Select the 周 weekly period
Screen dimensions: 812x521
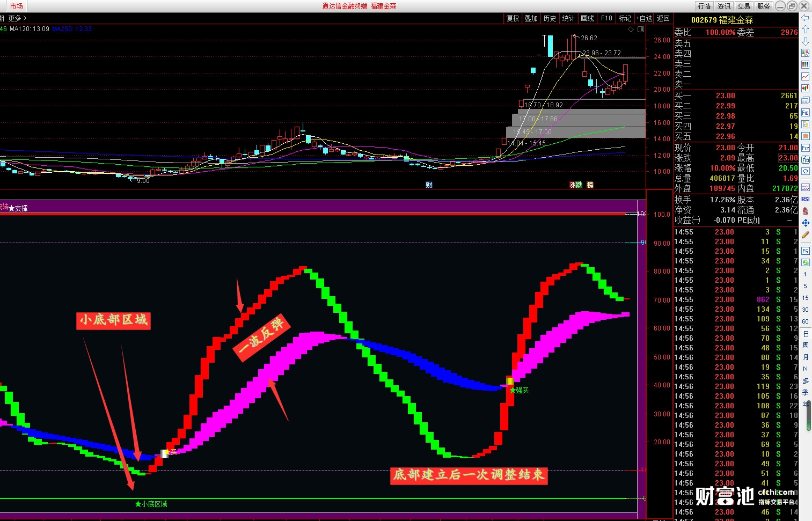pos(805,345)
